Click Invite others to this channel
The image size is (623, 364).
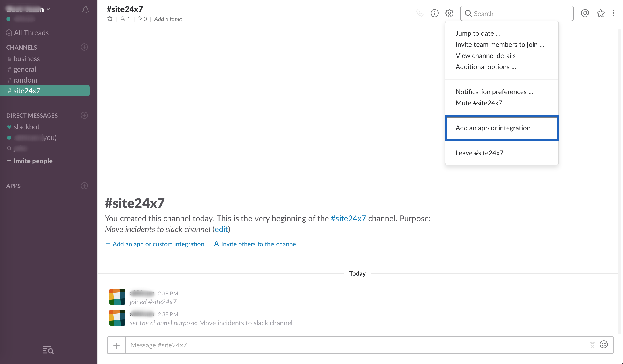click(259, 244)
